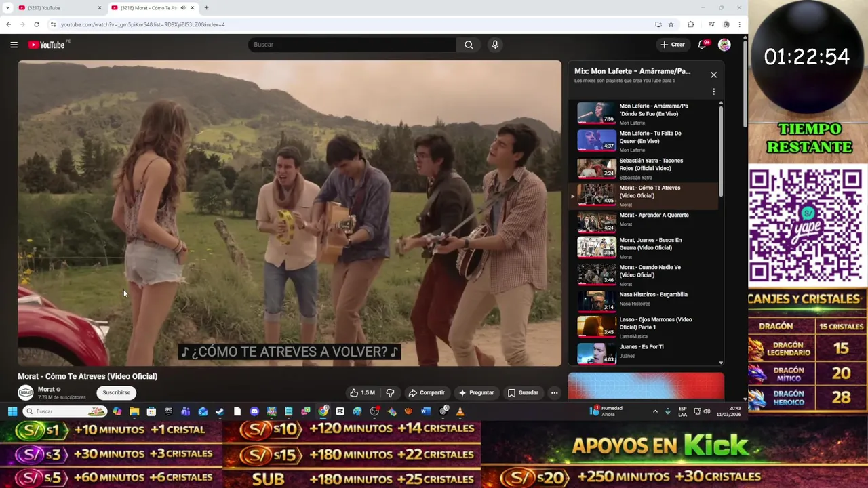The height and width of the screenshot is (488, 868).
Task: Open Chrome three-dot menu
Action: [x=739, y=24]
